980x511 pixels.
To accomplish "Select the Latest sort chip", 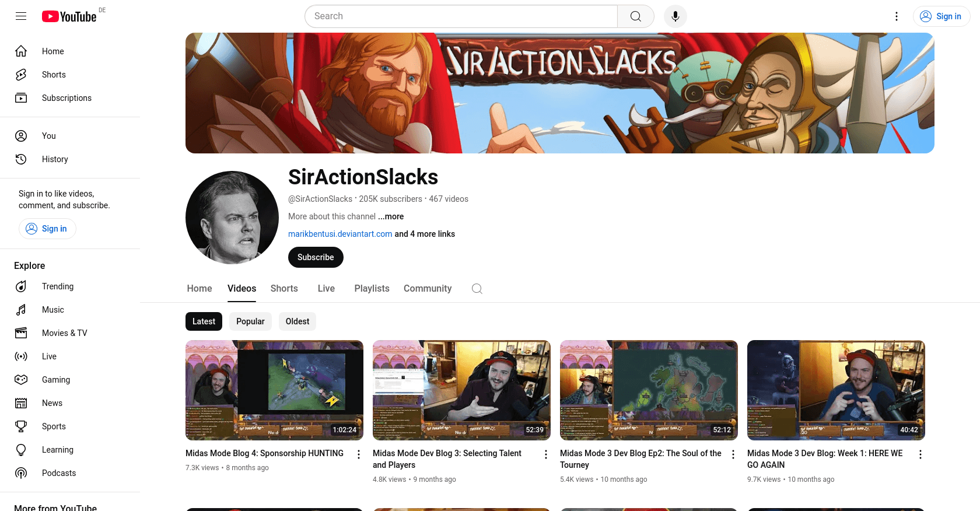I will (204, 321).
